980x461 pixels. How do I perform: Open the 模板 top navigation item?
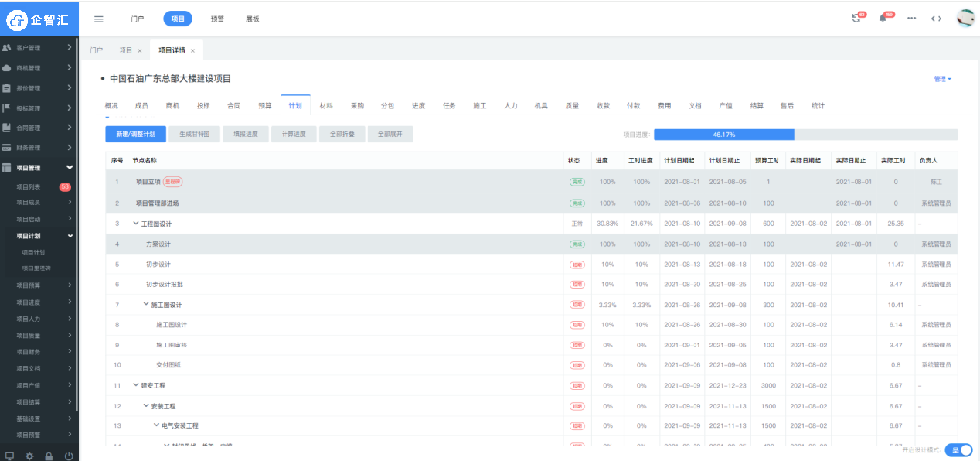point(253,19)
